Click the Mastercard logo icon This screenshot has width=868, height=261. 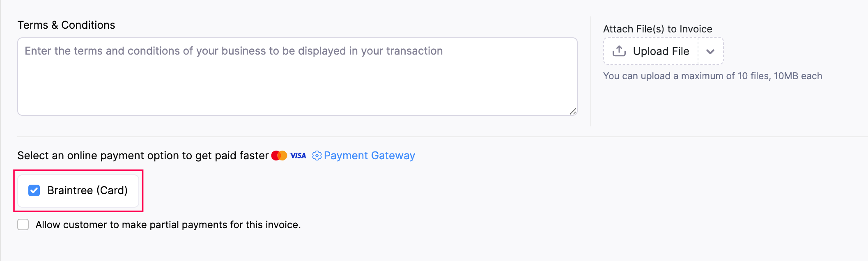pyautogui.click(x=279, y=156)
